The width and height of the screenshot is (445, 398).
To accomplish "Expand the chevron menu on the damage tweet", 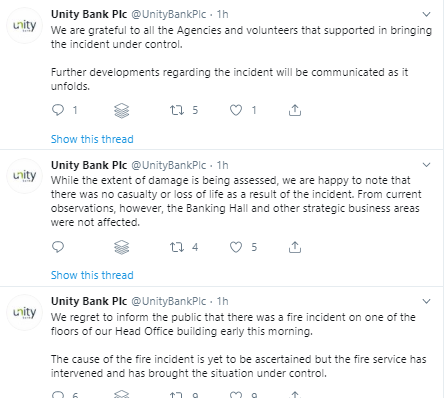I will click(426, 165).
